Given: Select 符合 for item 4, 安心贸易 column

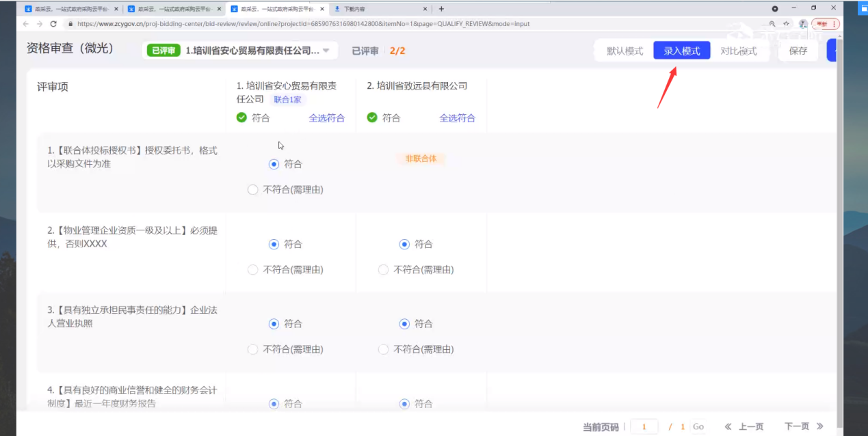Looking at the screenshot, I should click(274, 404).
